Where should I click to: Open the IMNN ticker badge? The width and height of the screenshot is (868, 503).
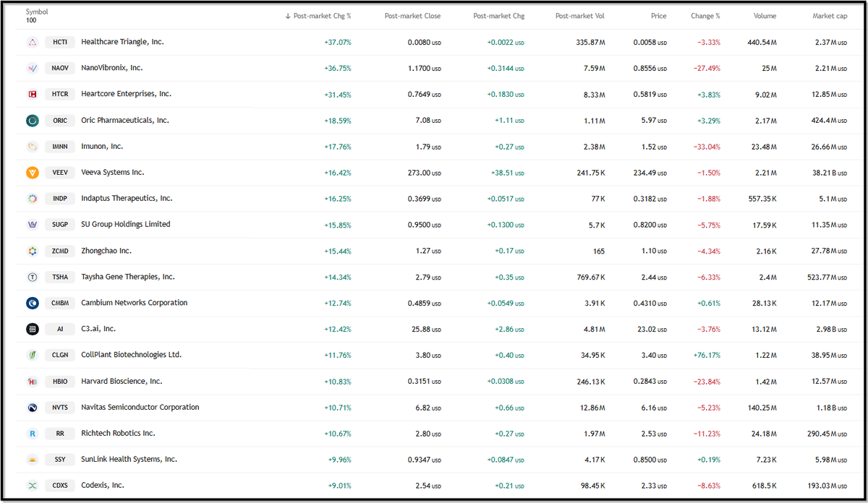[60, 147]
